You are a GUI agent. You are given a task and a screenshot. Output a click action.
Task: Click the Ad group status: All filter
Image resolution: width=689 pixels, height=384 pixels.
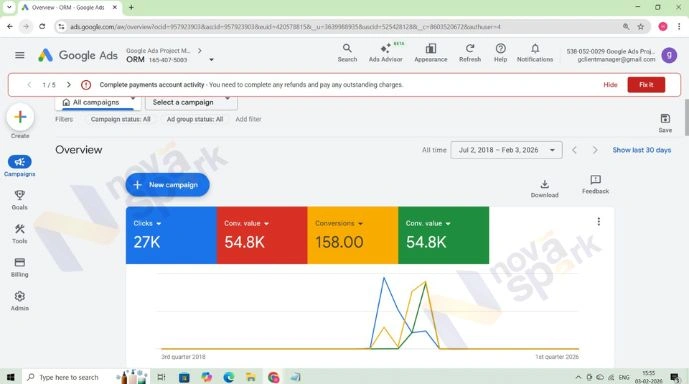click(195, 119)
